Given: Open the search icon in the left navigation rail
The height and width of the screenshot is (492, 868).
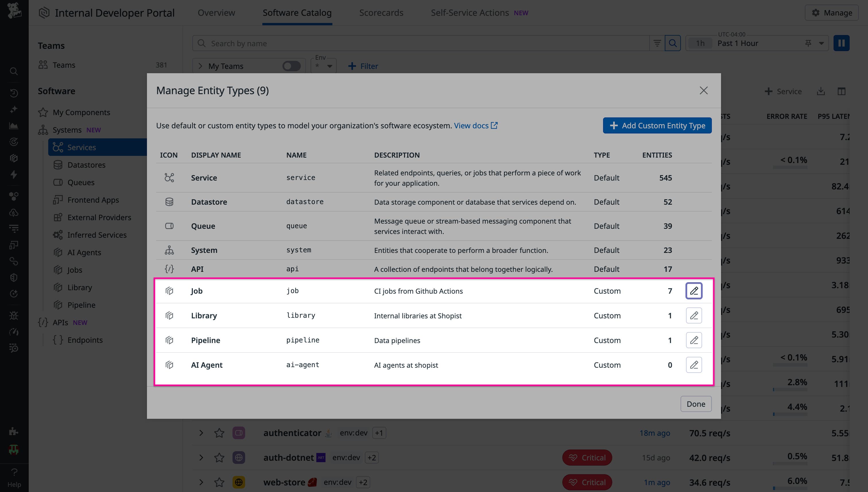Looking at the screenshot, I should click(13, 71).
